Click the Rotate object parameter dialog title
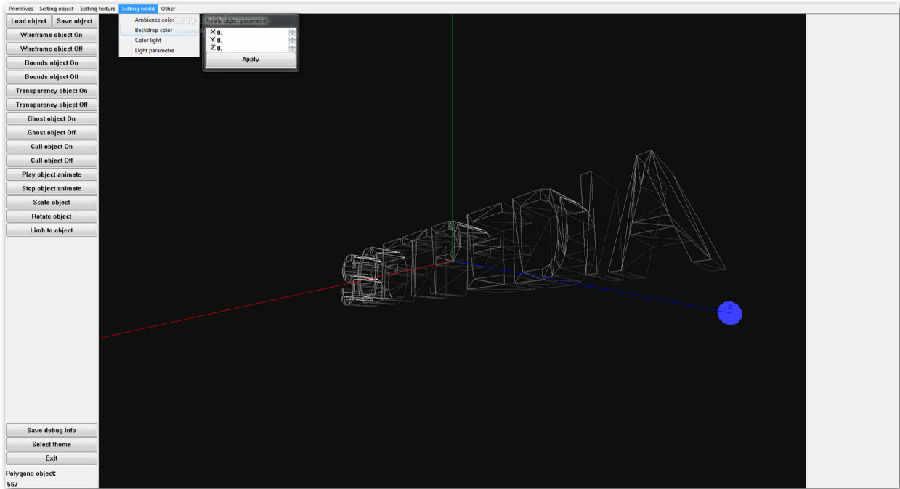900x489 pixels. [x=236, y=21]
